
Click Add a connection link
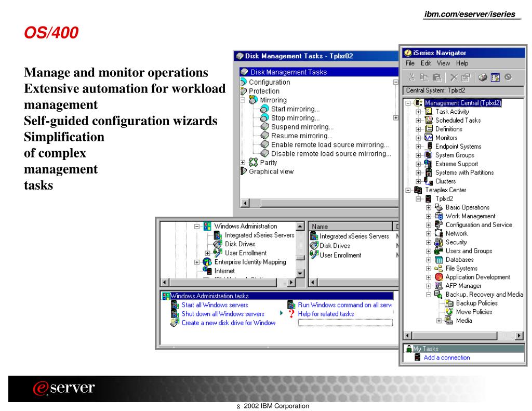pos(446,357)
